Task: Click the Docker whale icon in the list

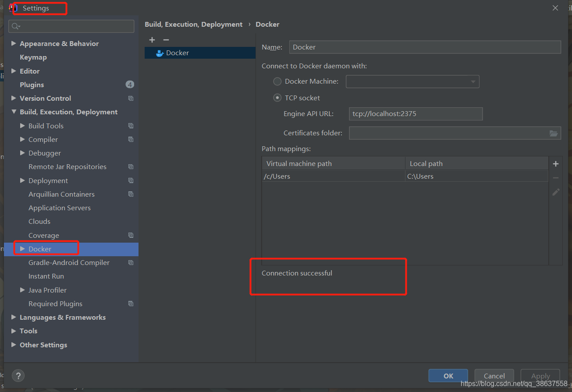Action: point(160,53)
